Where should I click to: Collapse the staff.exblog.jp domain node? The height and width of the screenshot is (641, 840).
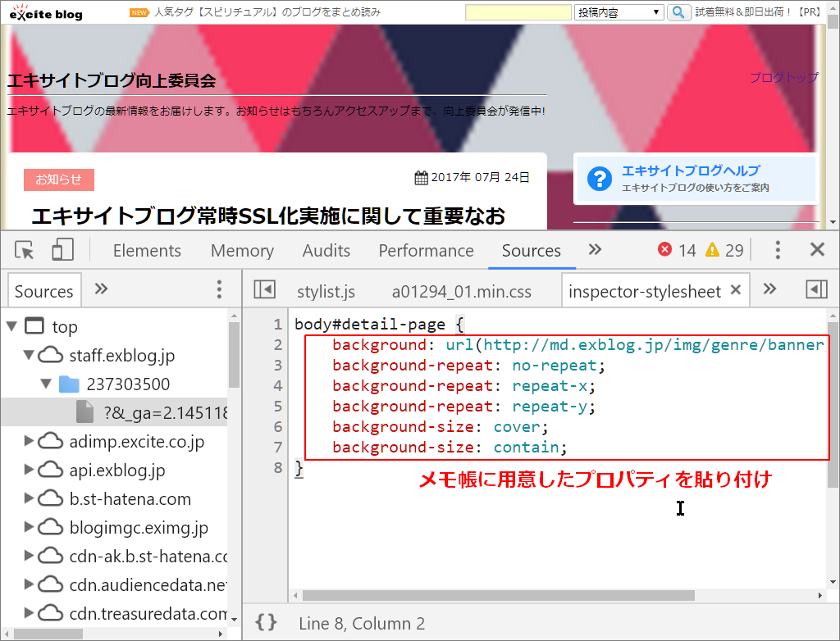coord(29,354)
